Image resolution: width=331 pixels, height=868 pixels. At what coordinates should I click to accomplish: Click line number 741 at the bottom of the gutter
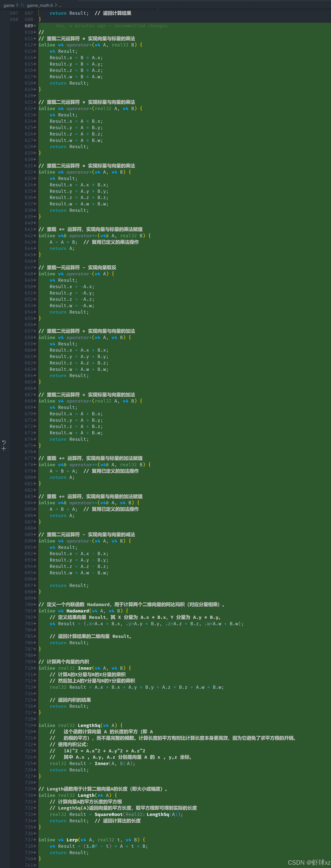[x=29, y=865]
